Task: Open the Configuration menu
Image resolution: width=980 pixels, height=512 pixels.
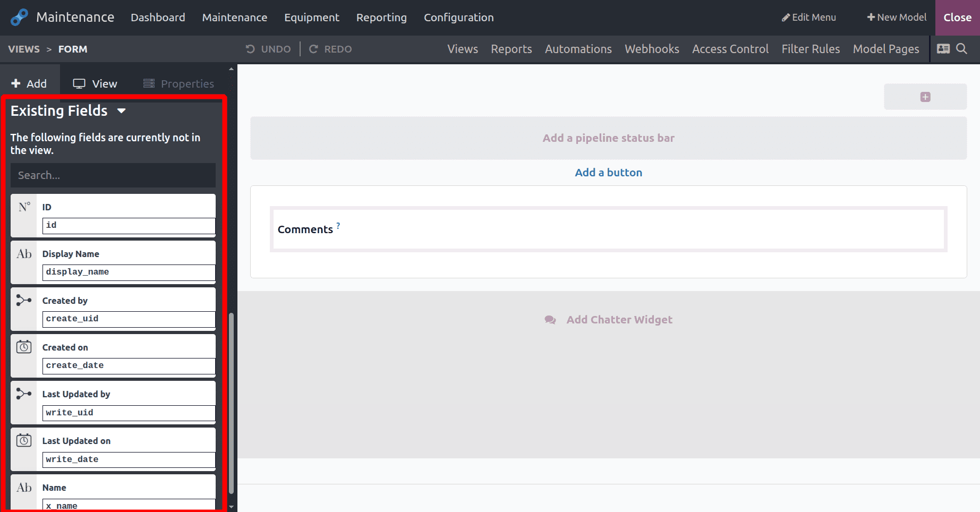Action: (459, 18)
